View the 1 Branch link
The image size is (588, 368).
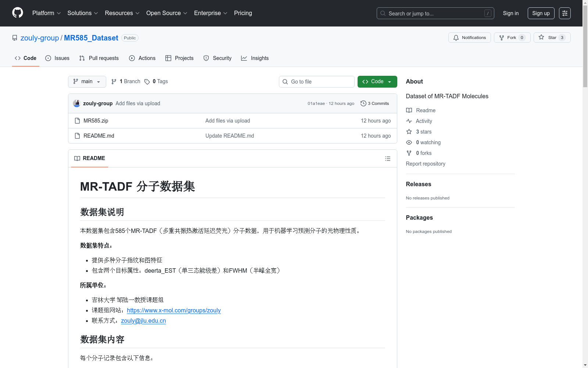(x=126, y=81)
